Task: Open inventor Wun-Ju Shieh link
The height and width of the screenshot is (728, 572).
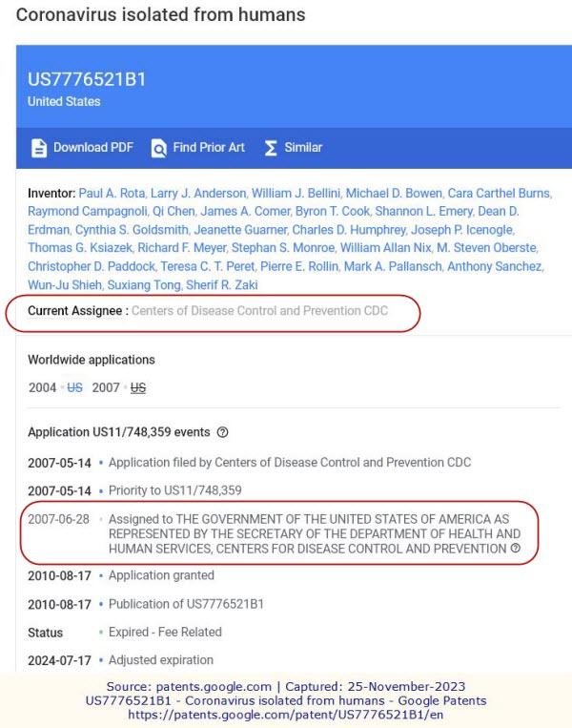Action: (x=65, y=285)
